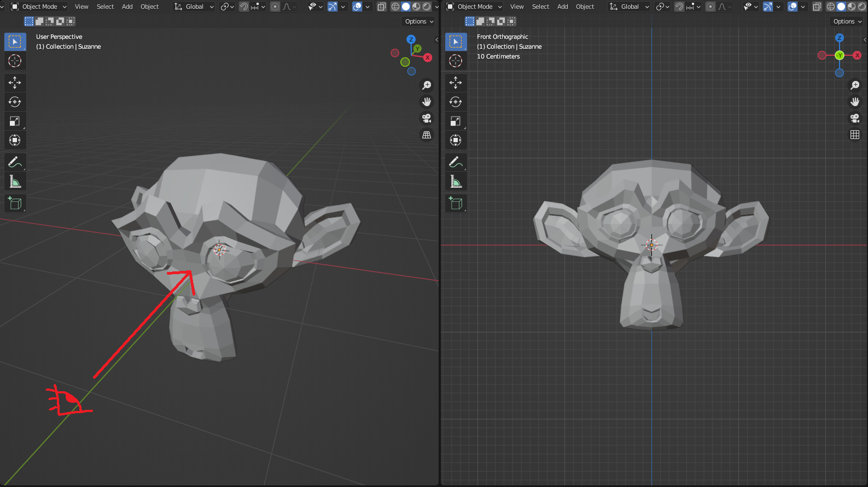Open snapping settings dropdown in left viewport
868x487 pixels.
pos(258,7)
